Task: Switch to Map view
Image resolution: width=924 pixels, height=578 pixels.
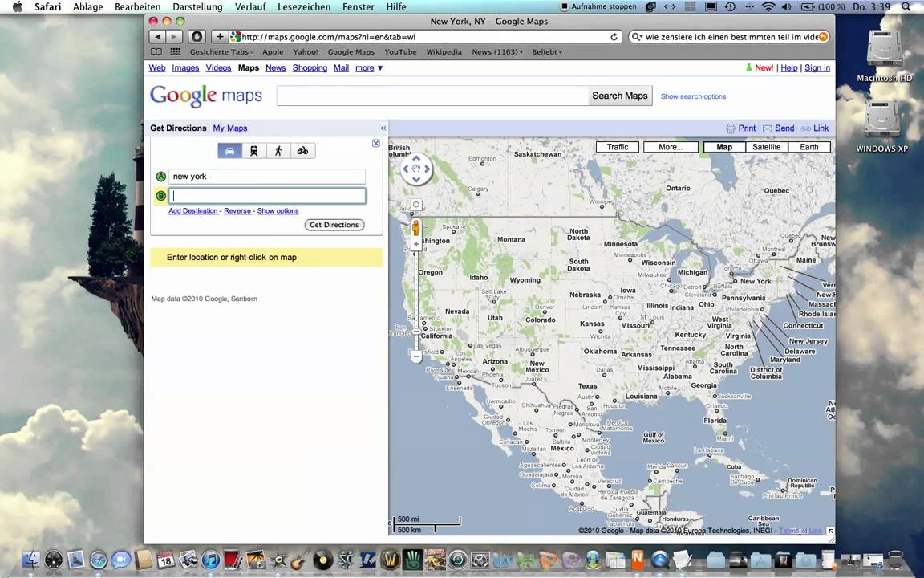Action: tap(724, 147)
